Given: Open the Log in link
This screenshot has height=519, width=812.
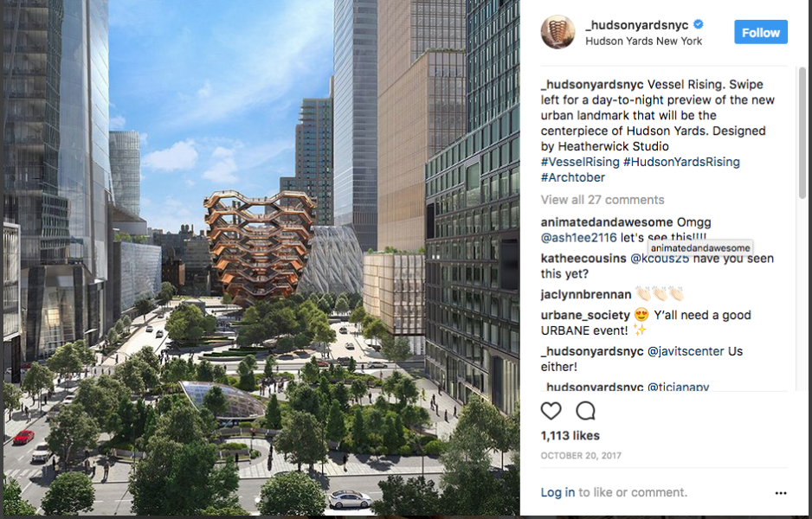Looking at the screenshot, I should [557, 492].
